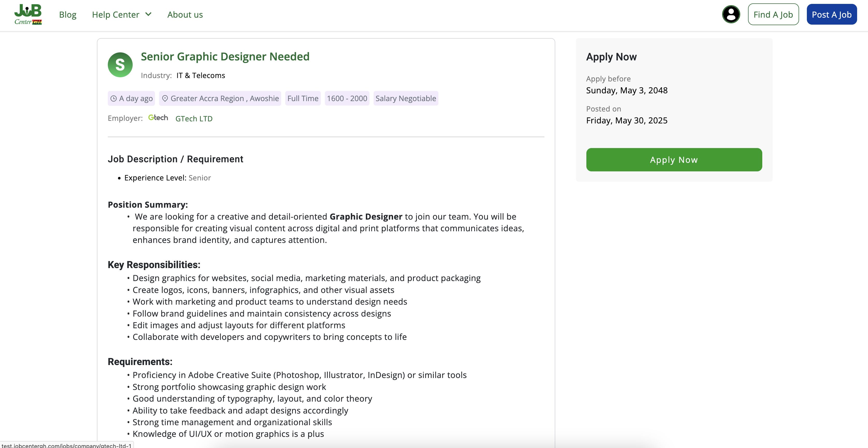Open the user profile avatar icon
The image size is (868, 448).
click(731, 15)
